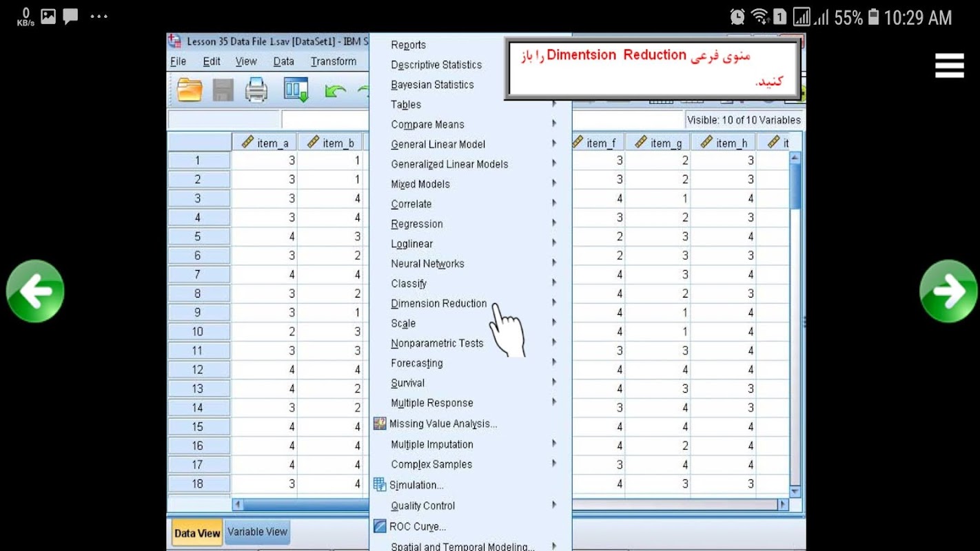Switch to the Variable View tab
This screenshot has width=980, height=551.
coord(257,532)
